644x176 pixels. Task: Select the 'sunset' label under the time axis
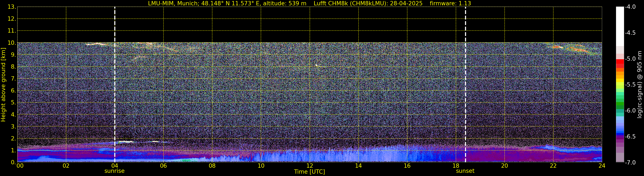pyautogui.click(x=465, y=171)
